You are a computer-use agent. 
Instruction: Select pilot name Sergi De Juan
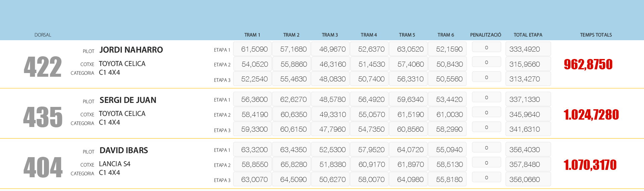pos(128,100)
